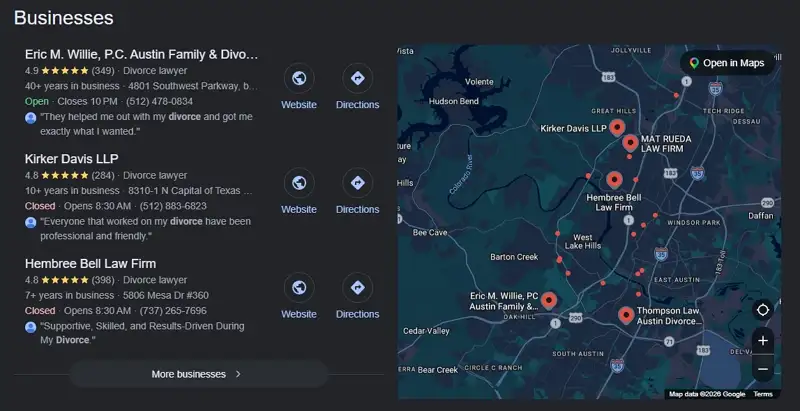Click Directions label under Hembree Bell

click(358, 314)
